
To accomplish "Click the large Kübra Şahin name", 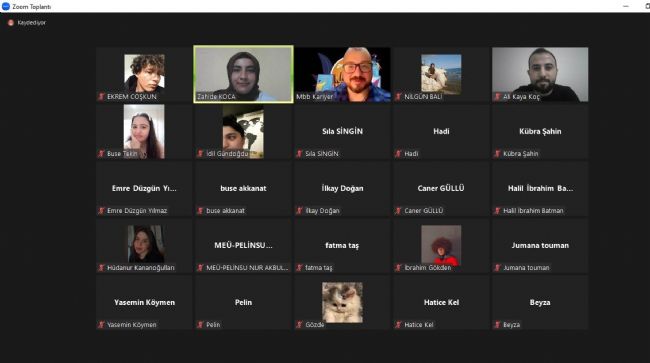I will (x=540, y=131).
